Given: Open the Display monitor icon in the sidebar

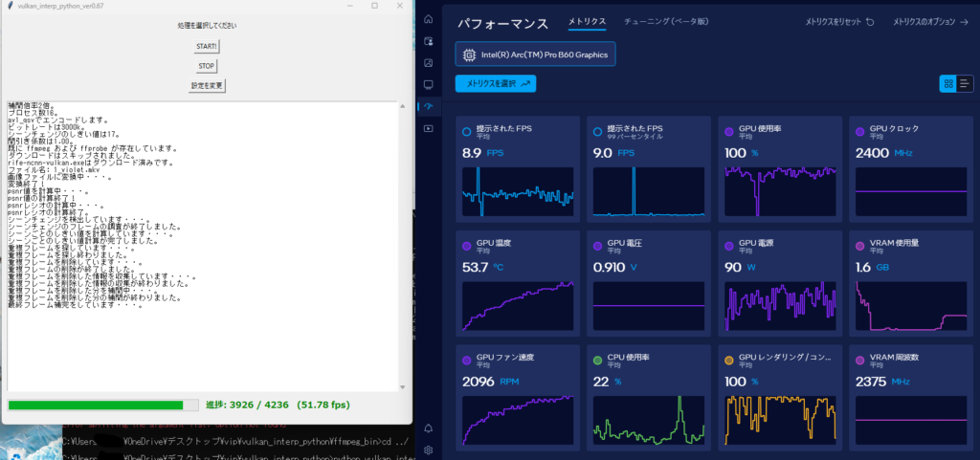Looking at the screenshot, I should pos(428,85).
